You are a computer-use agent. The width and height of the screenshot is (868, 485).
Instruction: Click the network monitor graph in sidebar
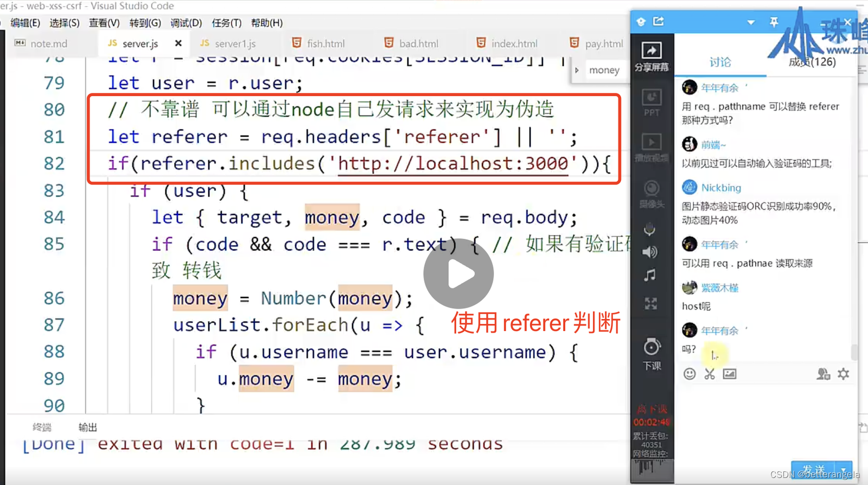tap(652, 470)
